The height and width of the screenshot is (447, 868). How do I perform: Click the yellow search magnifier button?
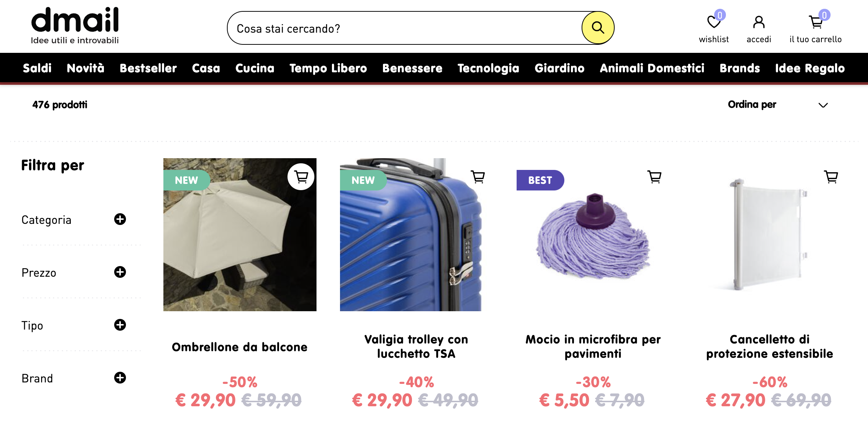pos(597,28)
